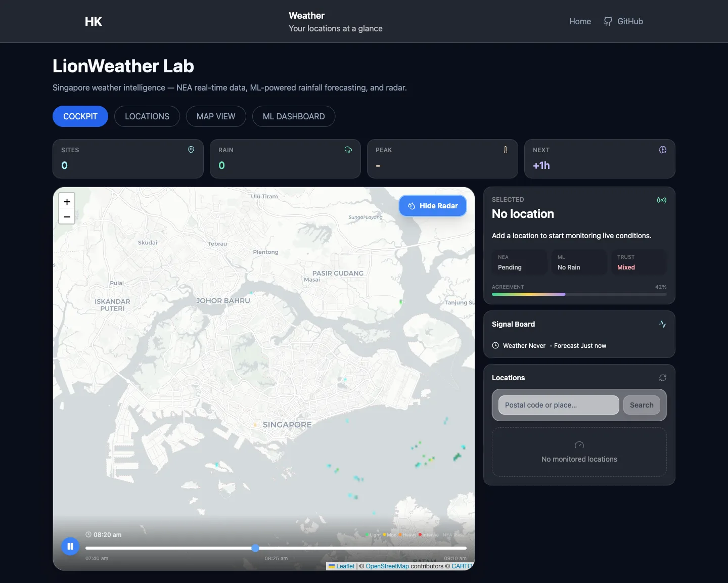Zoom in on the map
This screenshot has height=583, width=728.
point(67,201)
